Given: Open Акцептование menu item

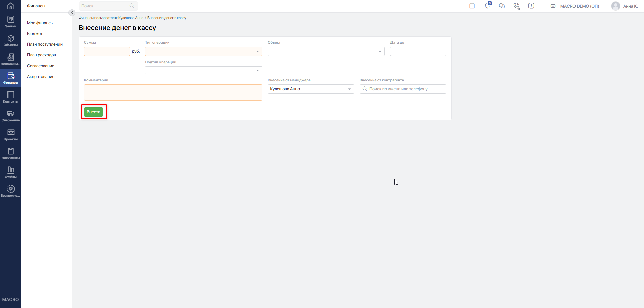Looking at the screenshot, I should pyautogui.click(x=41, y=77).
